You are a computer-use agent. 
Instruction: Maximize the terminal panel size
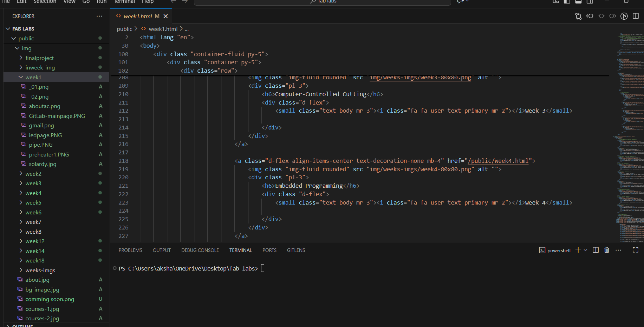636,250
